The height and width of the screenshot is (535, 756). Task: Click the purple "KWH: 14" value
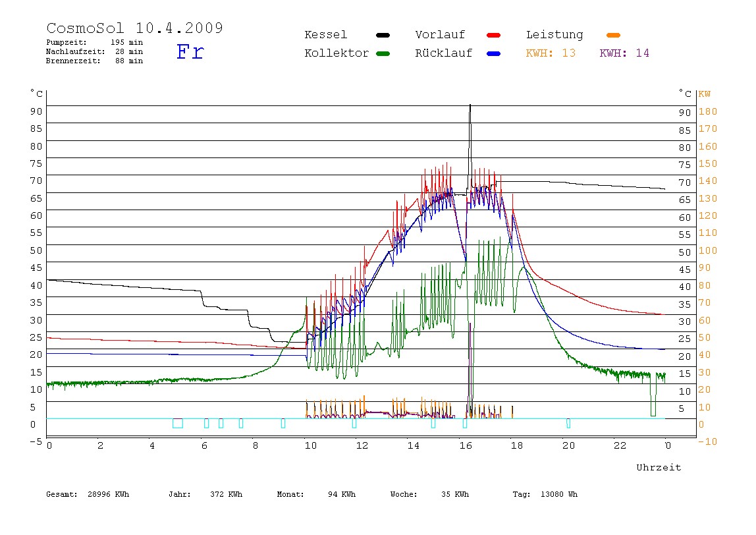coord(624,53)
